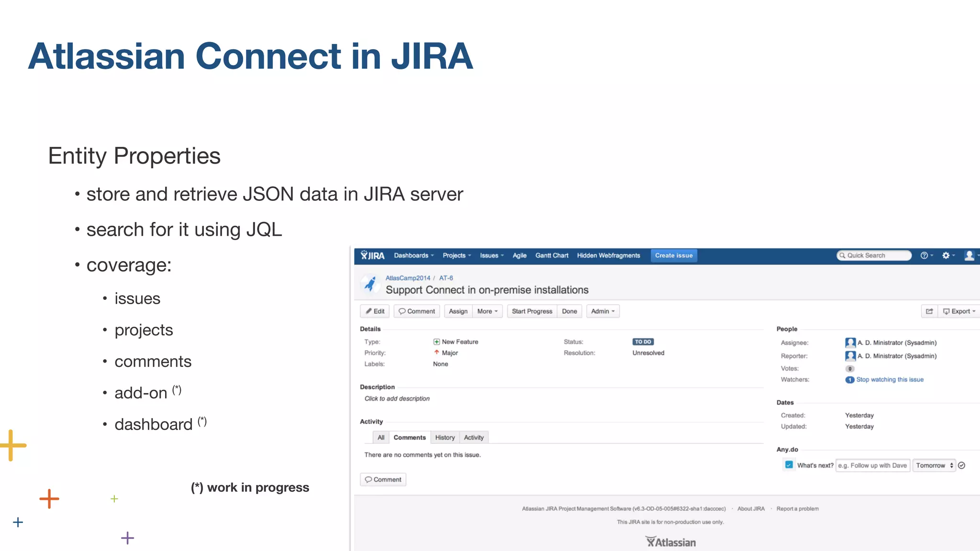This screenshot has width=980, height=551.
Task: Expand the More actions dropdown
Action: click(x=488, y=311)
